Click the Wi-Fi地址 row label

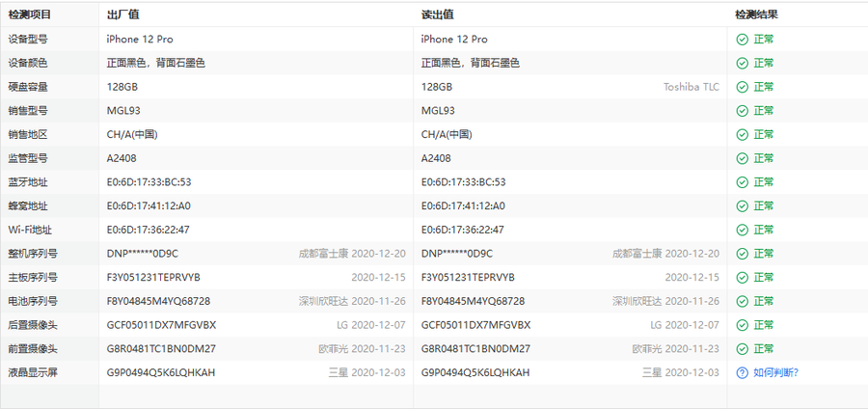30,230
